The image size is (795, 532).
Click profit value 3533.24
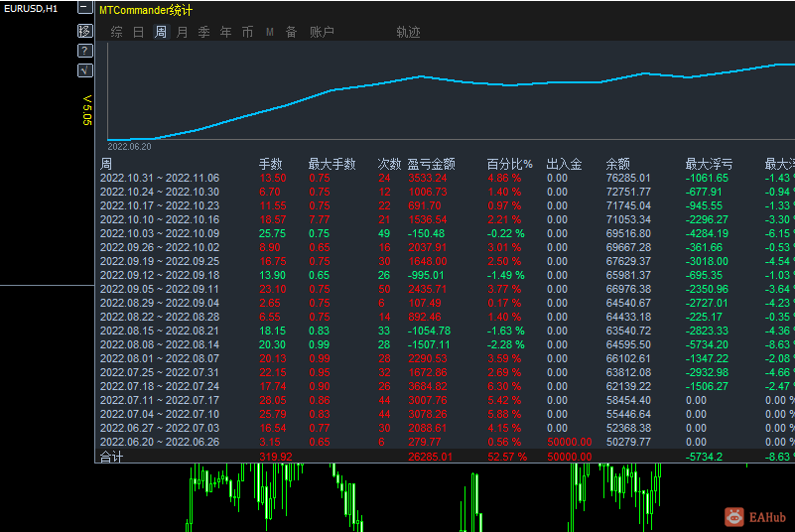(428, 178)
